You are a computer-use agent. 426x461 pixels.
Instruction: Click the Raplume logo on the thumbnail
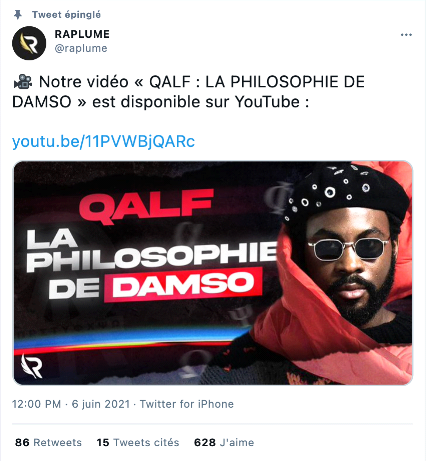point(32,366)
